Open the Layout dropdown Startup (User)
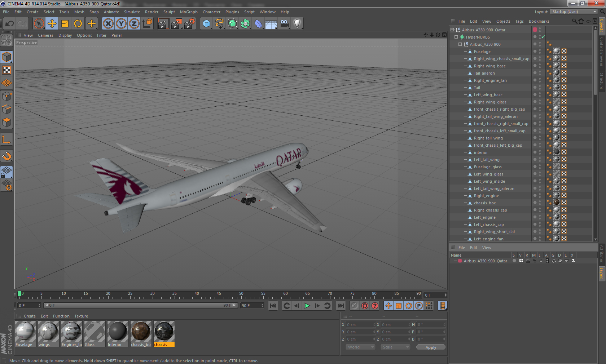 (574, 12)
